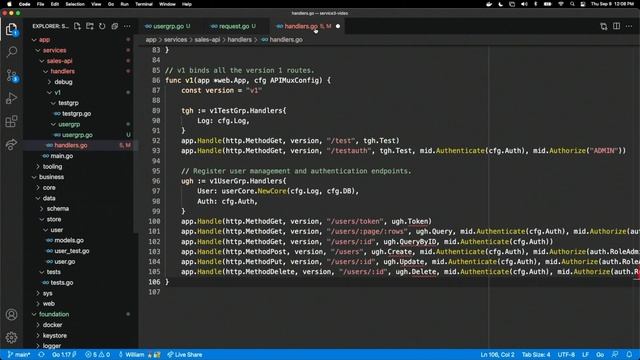The height and width of the screenshot is (360, 640).
Task: Open the Accounts icon in activity bar
Action: pyautogui.click(x=11, y=315)
